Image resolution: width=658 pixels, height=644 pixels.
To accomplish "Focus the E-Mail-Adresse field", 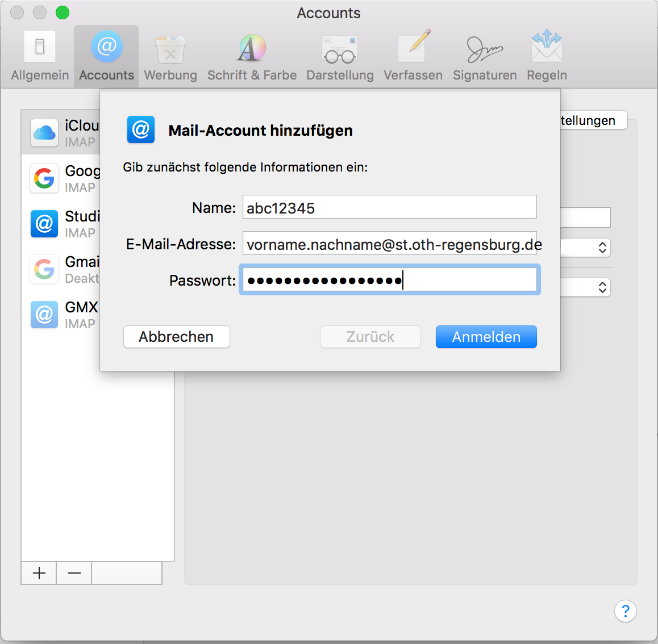I will [x=389, y=244].
